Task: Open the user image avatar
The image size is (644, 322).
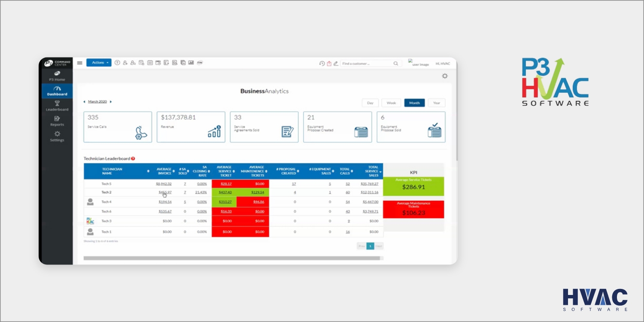Action: [419, 63]
